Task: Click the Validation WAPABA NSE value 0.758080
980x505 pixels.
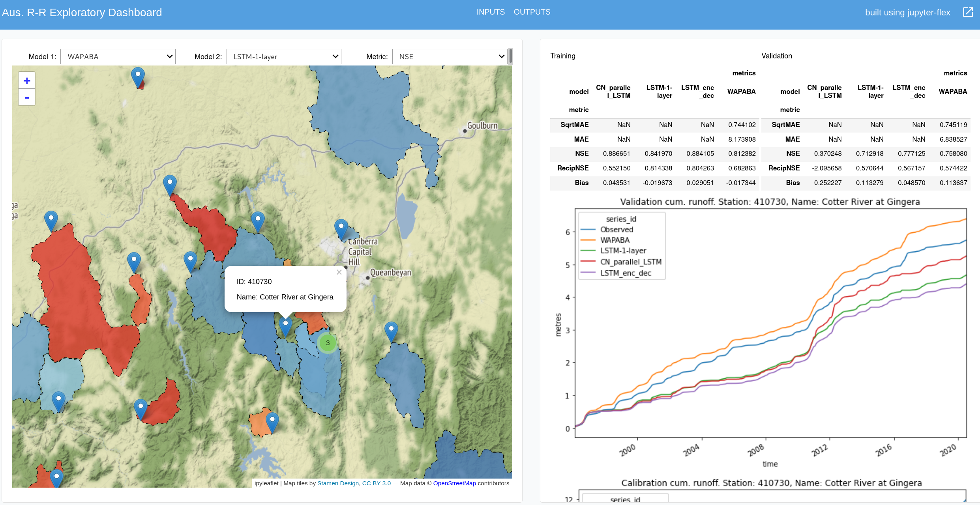Action: pos(953,153)
